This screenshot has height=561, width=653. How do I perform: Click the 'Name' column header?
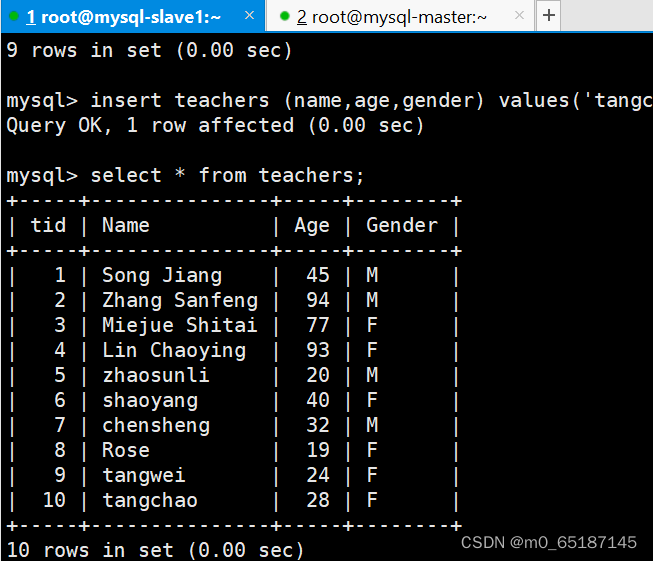point(126,225)
